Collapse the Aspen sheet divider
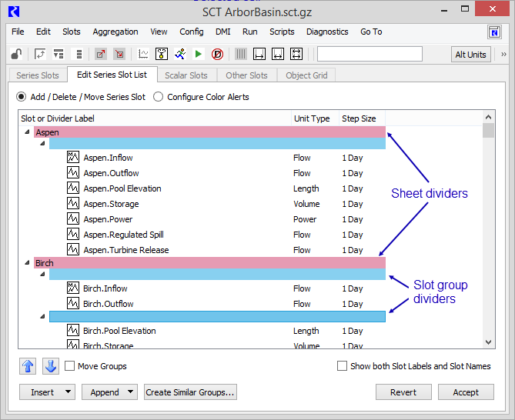This screenshot has height=420, width=515. [x=28, y=132]
